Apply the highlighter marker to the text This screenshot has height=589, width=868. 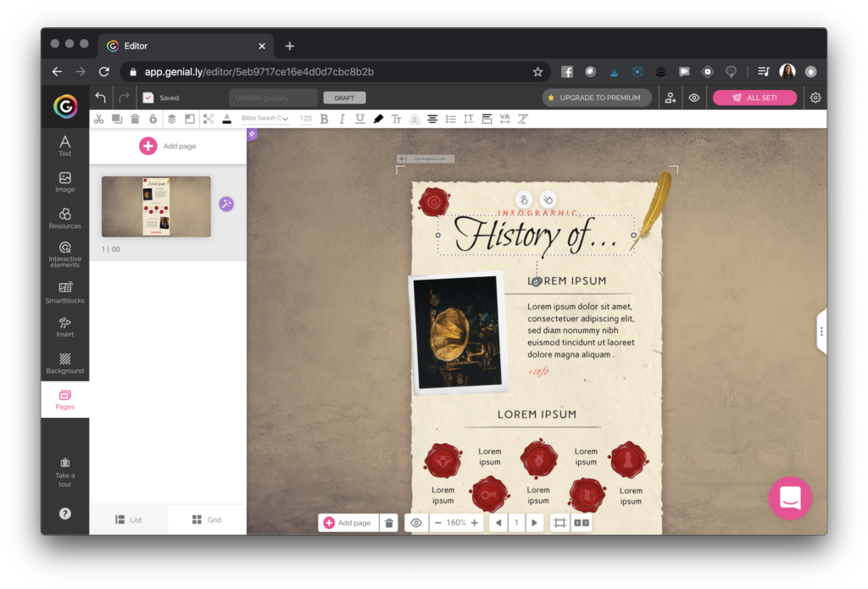click(378, 119)
